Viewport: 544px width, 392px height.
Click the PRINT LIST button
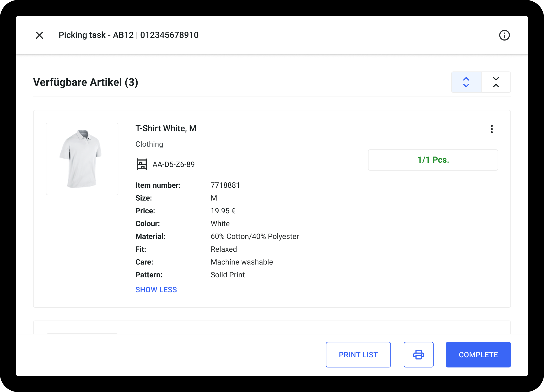pos(358,355)
